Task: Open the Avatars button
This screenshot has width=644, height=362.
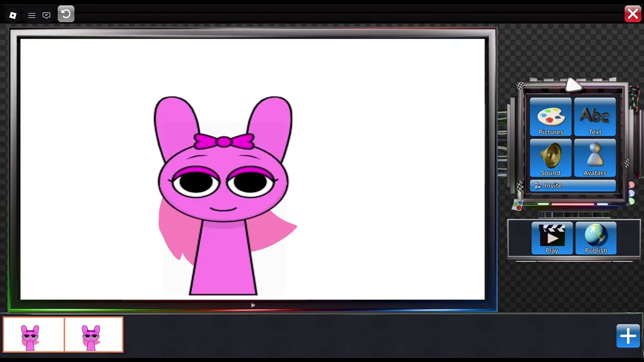Action: [595, 158]
